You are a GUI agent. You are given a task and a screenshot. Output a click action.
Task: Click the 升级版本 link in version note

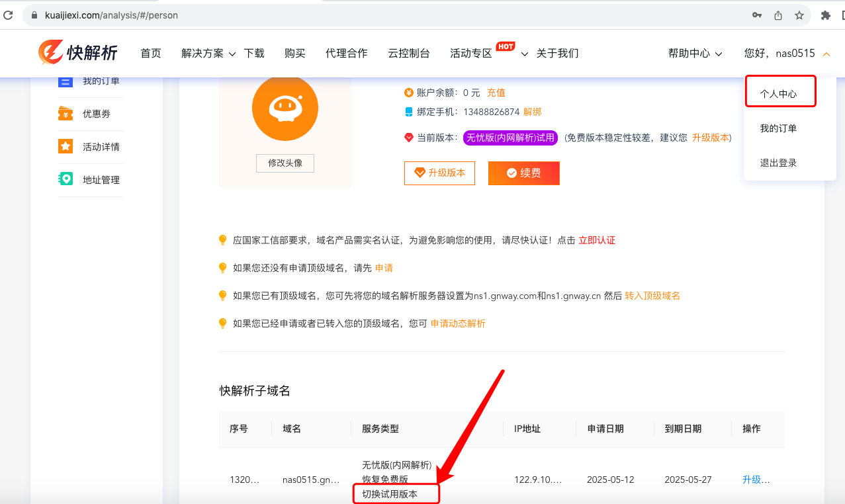click(710, 138)
